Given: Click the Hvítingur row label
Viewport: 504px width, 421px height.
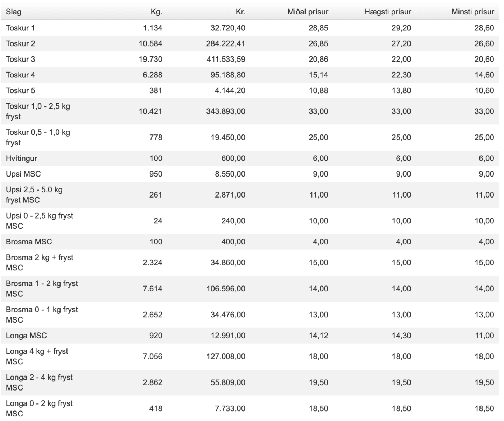Looking at the screenshot, I should click(21, 158).
